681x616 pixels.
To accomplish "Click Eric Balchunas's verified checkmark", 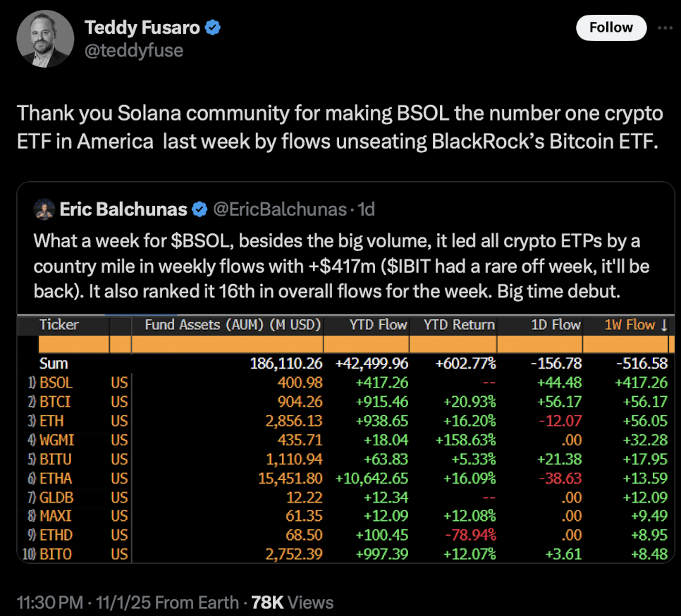I will [200, 209].
